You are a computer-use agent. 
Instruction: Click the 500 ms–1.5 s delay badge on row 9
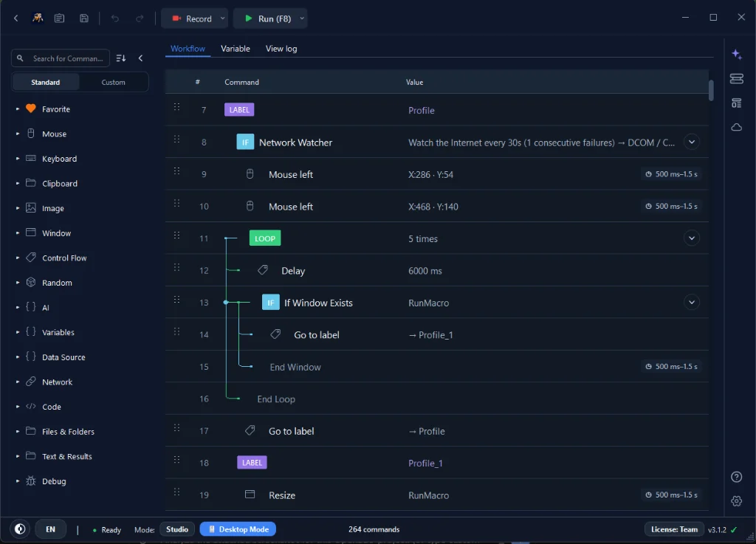[x=671, y=174]
